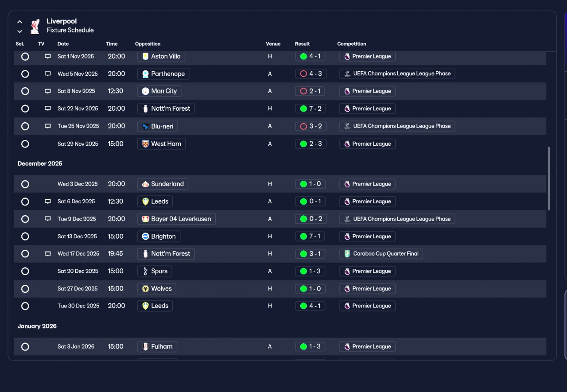
Task: Select radio button for Sunderland fixture
Action: [x=25, y=184]
